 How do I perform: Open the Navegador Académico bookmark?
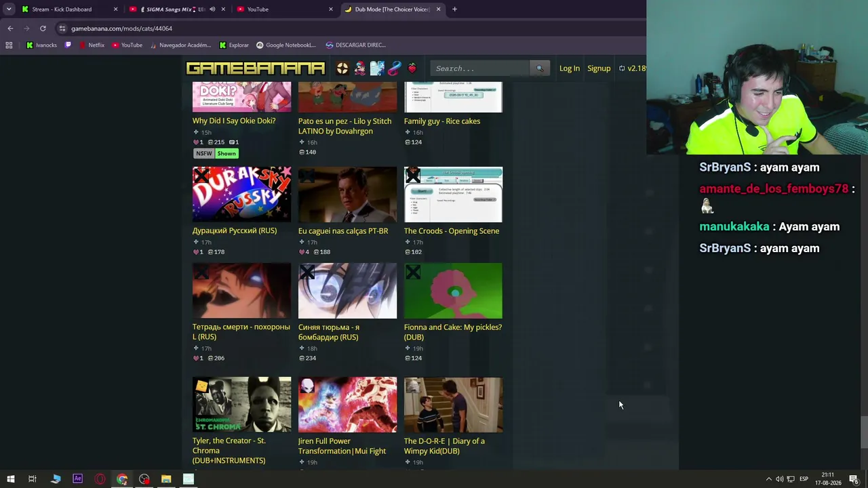181,45
